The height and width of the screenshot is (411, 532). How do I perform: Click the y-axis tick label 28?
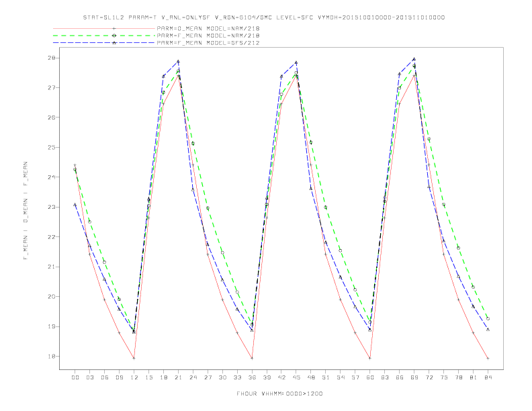[52, 58]
